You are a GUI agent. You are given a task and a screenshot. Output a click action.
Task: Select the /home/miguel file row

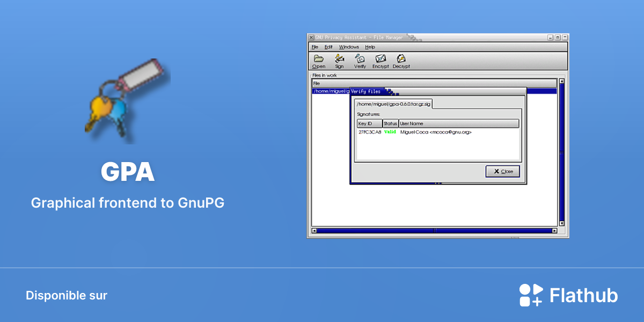click(x=434, y=91)
